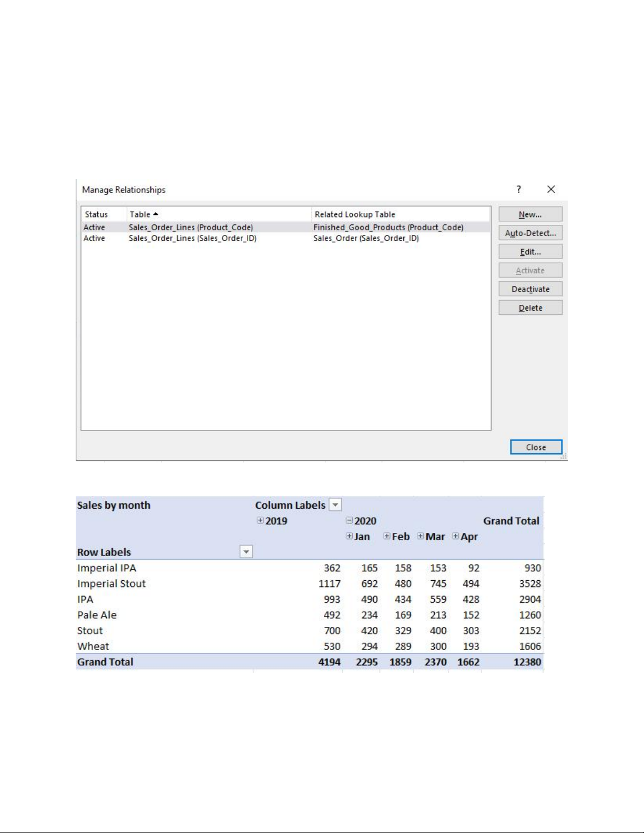Close the Manage Relationships dialog

click(x=536, y=447)
